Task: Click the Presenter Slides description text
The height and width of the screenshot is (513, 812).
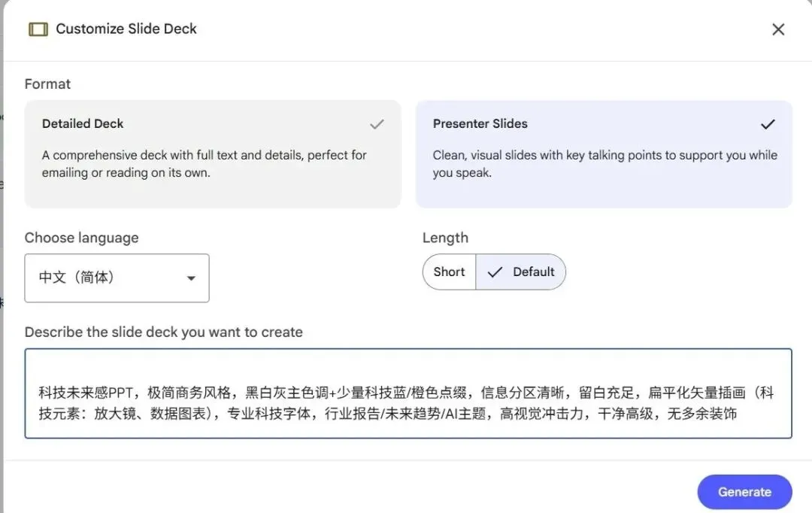Action: click(604, 164)
